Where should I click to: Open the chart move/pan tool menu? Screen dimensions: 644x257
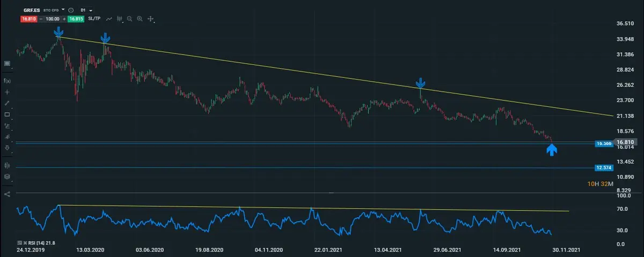pyautogui.click(x=151, y=19)
